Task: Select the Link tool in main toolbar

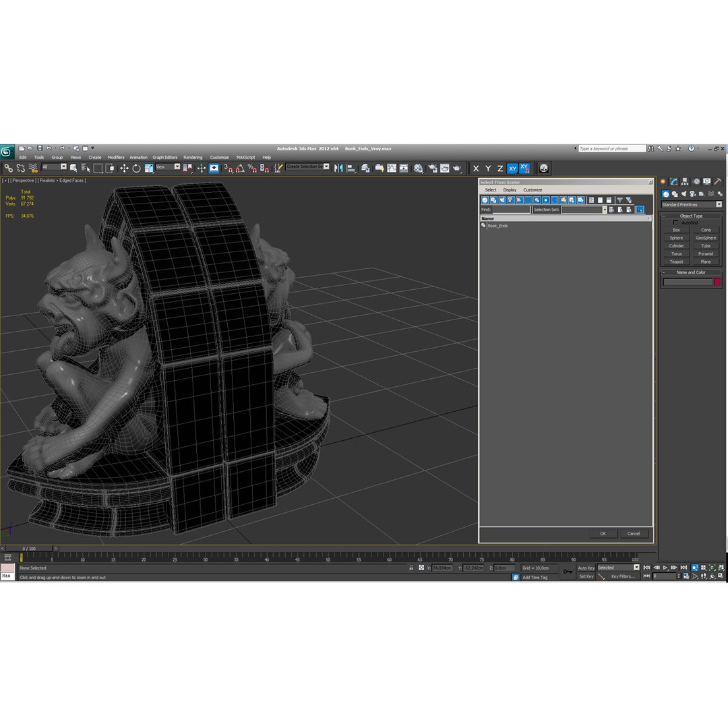Action: 8,168
